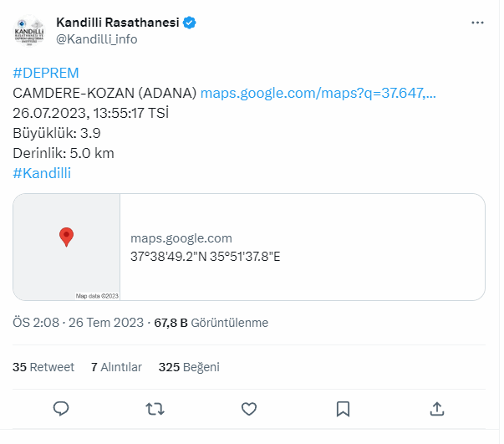Screen dimensions: 504x444
Task: Click the blue verified badge
Action: [190, 23]
